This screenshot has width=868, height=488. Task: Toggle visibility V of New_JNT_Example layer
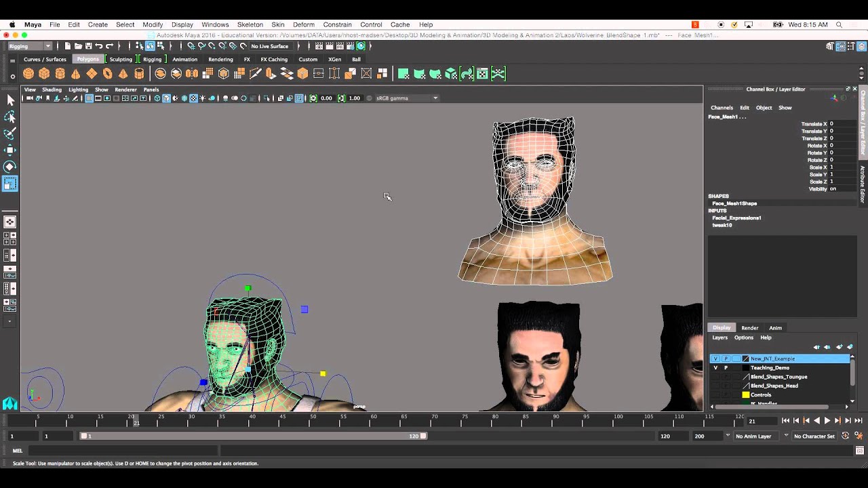click(715, 359)
